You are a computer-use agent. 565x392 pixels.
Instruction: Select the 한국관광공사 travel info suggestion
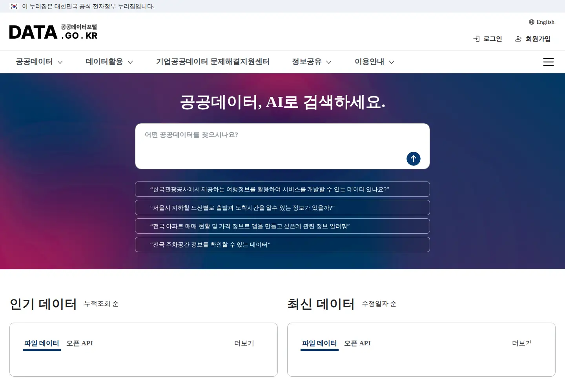pyautogui.click(x=282, y=189)
